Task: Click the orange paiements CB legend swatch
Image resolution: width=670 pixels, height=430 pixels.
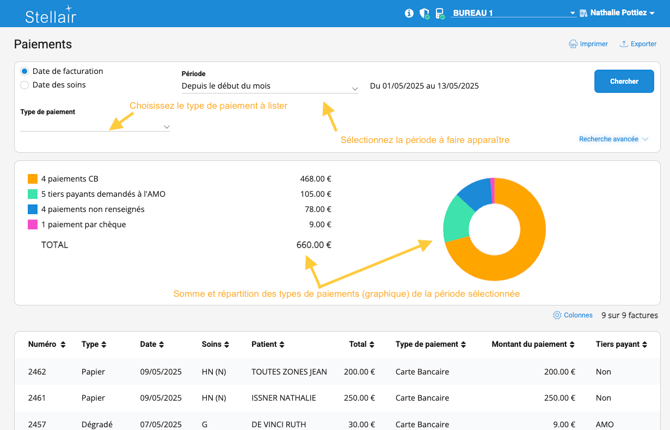Action: point(33,179)
